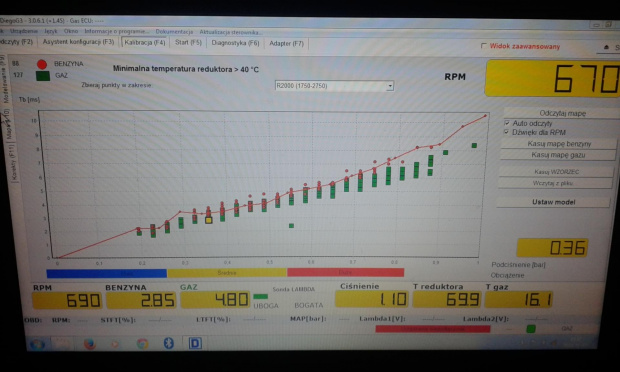620x372 pixels.
Task: Open Chrome from the taskbar
Action: (x=142, y=344)
